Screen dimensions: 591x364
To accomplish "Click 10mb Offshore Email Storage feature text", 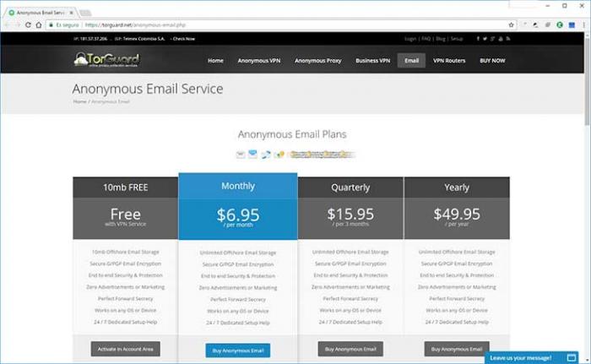I will pos(126,252).
